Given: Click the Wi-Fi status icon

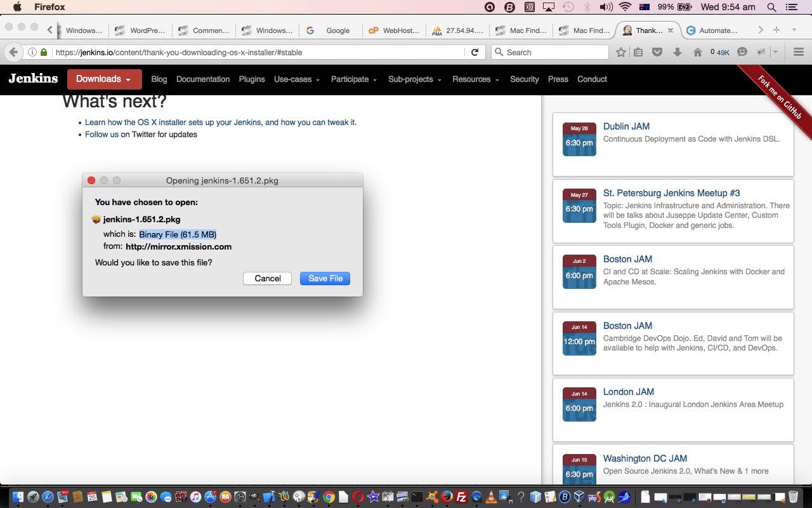Looking at the screenshot, I should 625,7.
